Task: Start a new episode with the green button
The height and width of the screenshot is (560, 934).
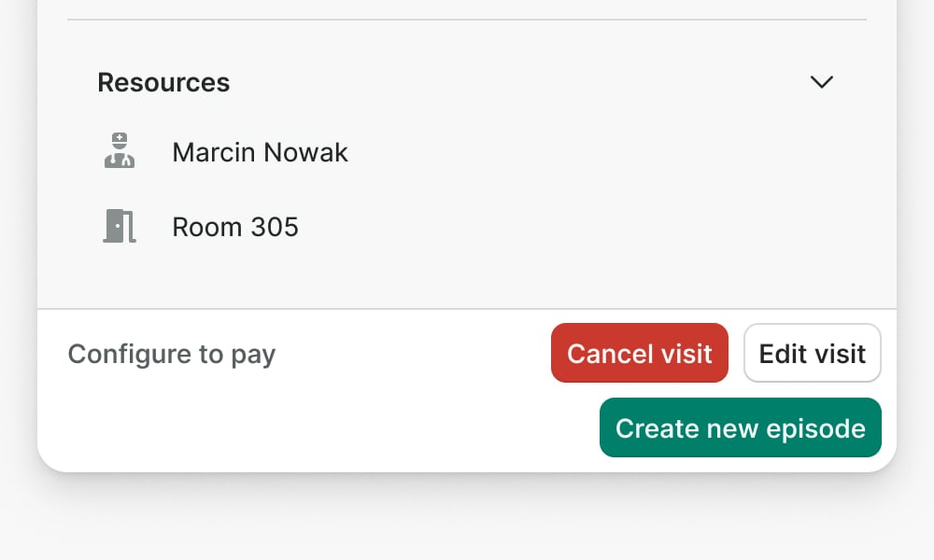Action: point(740,428)
